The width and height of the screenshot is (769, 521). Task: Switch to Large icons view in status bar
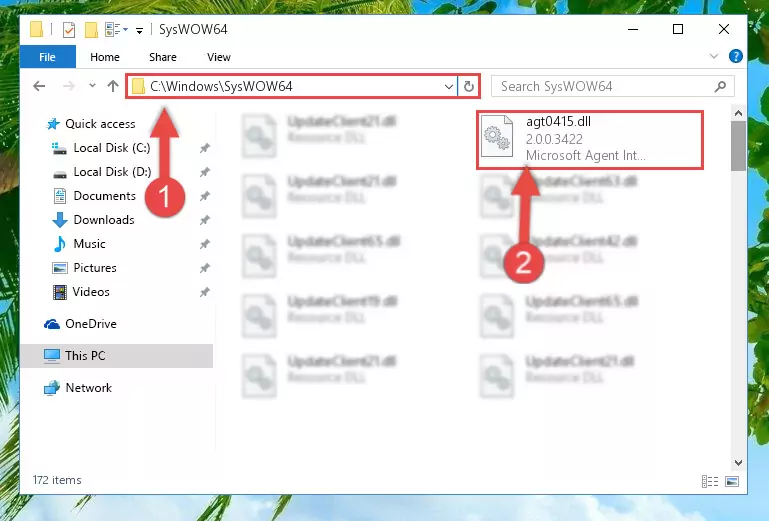732,482
